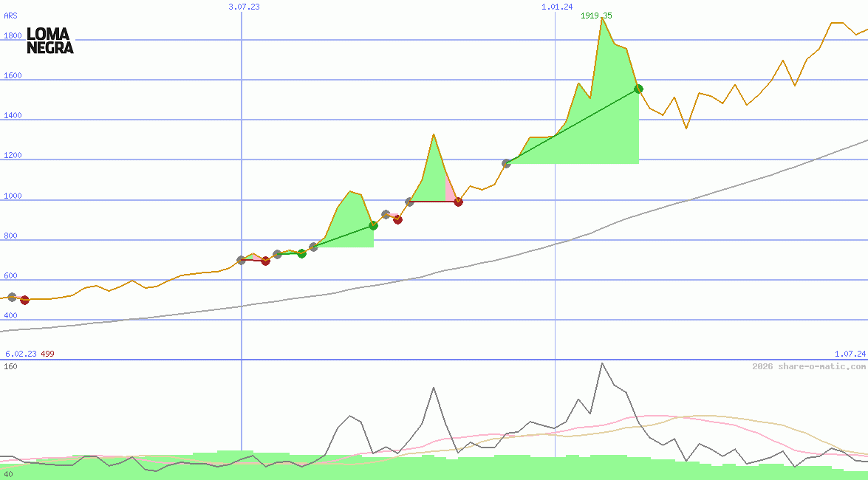Click the gray entry marker on the 3.07.23 line
The width and height of the screenshot is (868, 480).
pyautogui.click(x=241, y=260)
